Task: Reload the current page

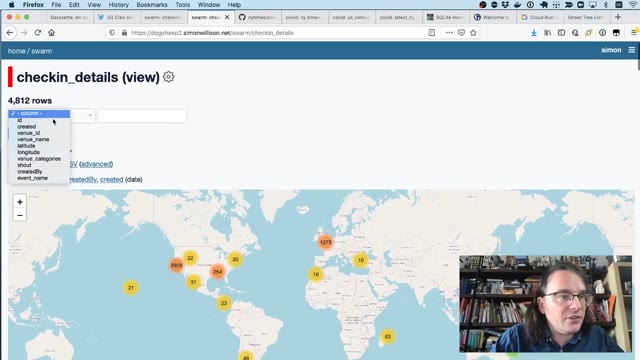Action: pos(38,33)
